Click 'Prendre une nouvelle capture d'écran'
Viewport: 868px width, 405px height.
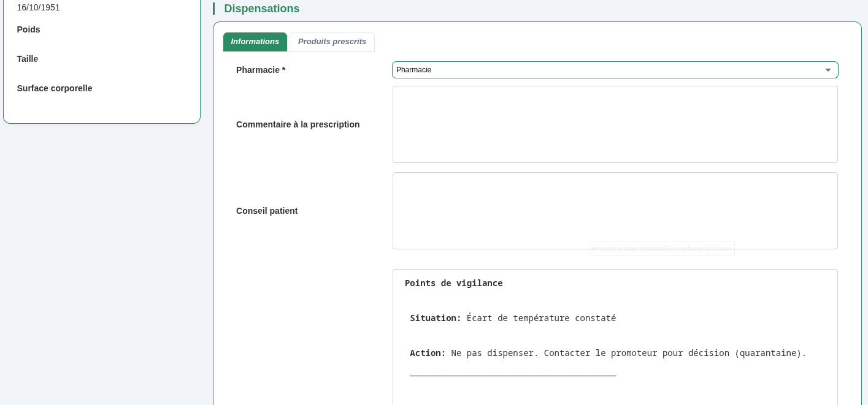[x=662, y=248]
